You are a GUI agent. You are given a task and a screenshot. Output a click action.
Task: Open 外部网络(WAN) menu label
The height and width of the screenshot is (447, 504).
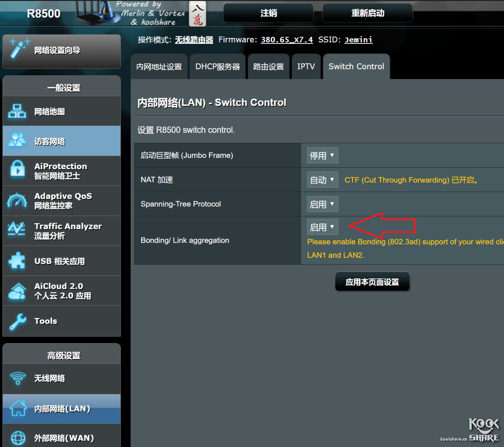(x=64, y=438)
